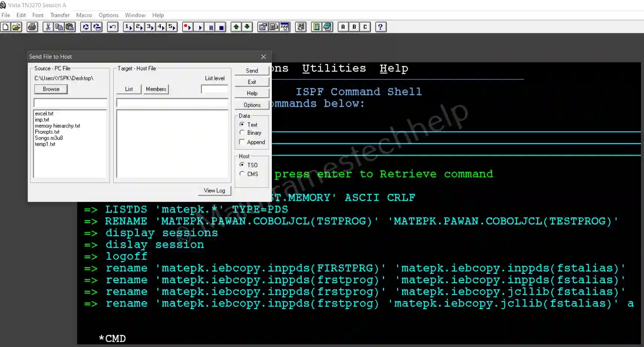644x347 pixels.
Task: Click the List level input field
Action: [x=214, y=89]
